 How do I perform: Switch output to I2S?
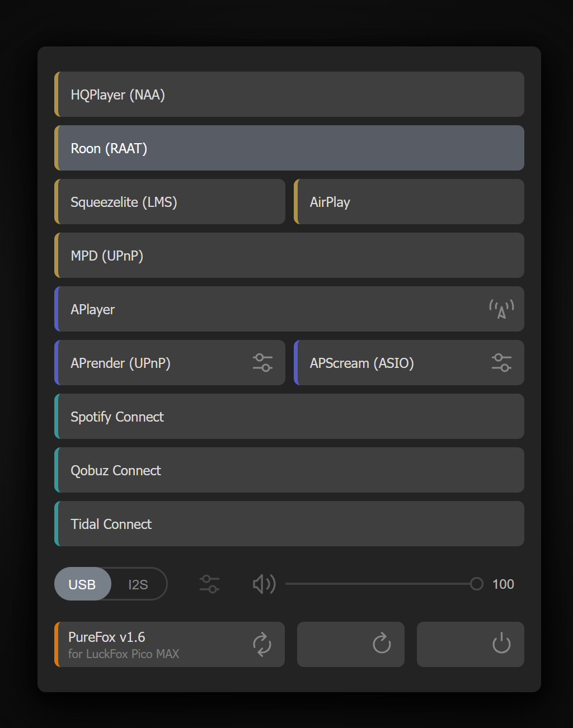[x=138, y=584]
